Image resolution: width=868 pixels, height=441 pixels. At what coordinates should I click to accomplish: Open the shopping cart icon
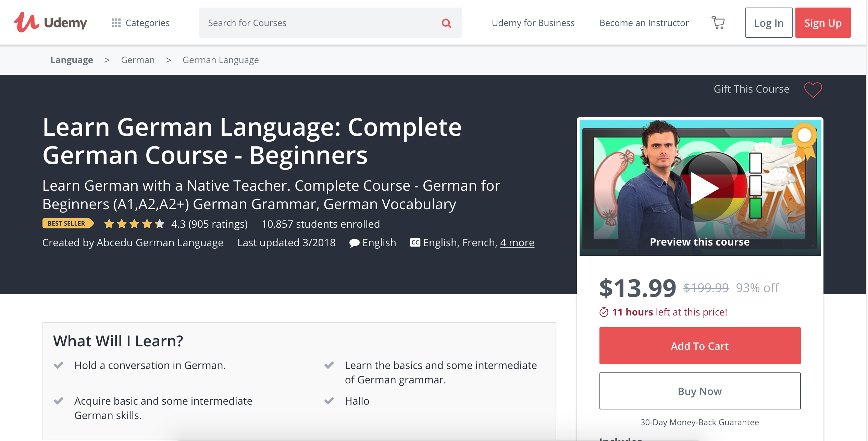click(x=718, y=23)
